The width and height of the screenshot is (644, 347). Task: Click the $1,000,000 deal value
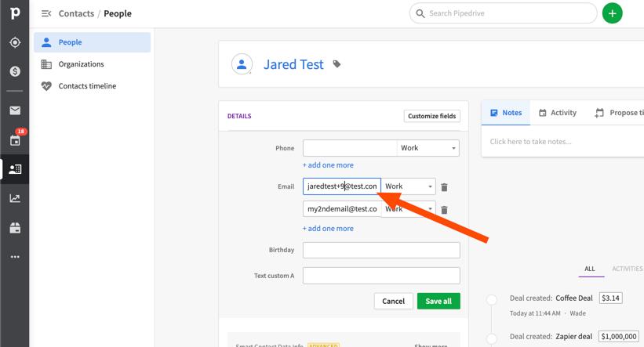click(x=619, y=336)
